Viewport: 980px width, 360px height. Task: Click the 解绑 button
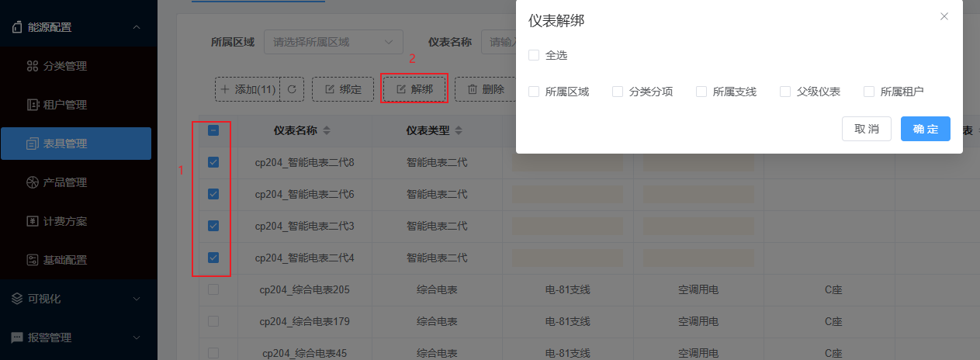coord(414,89)
